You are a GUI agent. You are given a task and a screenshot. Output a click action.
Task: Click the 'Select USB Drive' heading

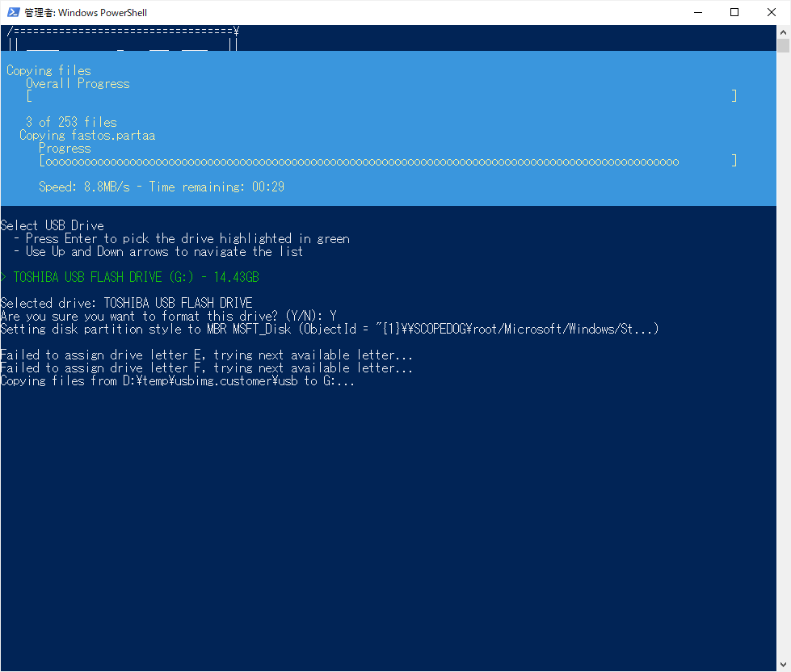pyautogui.click(x=53, y=225)
